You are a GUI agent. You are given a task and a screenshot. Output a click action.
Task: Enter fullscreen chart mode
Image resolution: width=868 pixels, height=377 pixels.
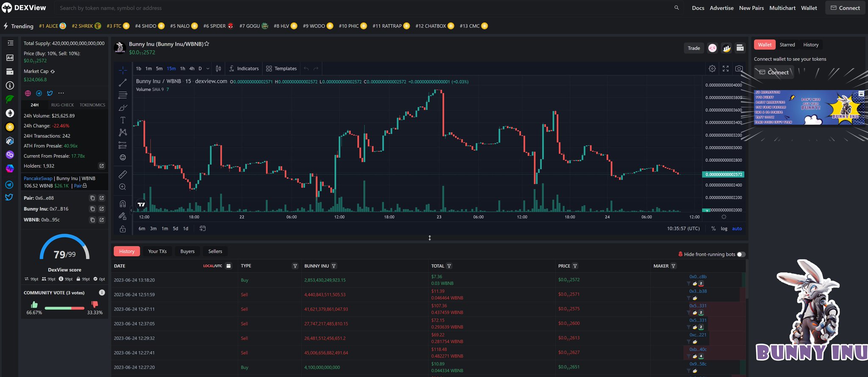(x=726, y=68)
